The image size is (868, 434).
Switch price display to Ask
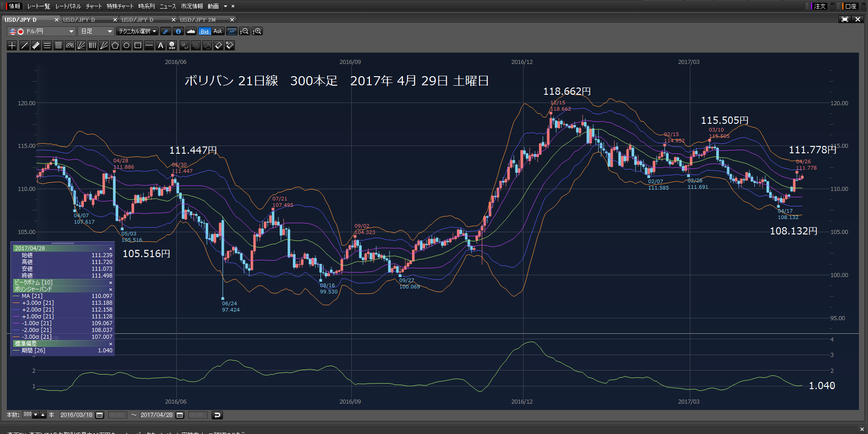(x=218, y=31)
